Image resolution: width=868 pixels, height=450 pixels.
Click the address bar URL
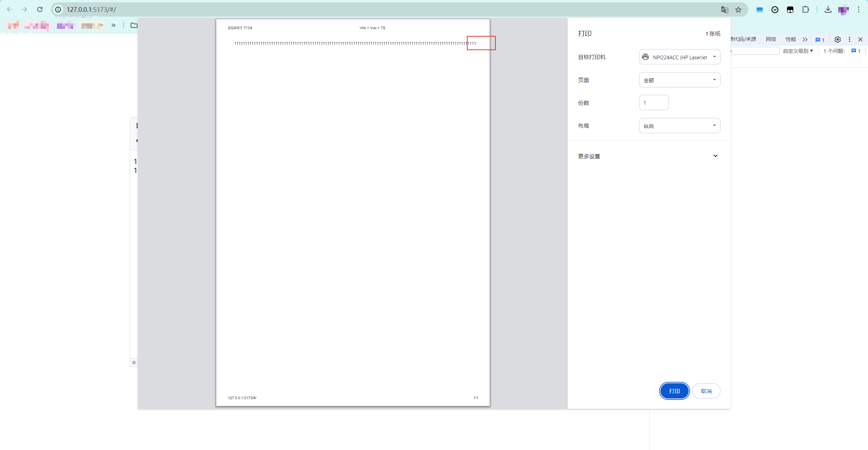(x=91, y=9)
